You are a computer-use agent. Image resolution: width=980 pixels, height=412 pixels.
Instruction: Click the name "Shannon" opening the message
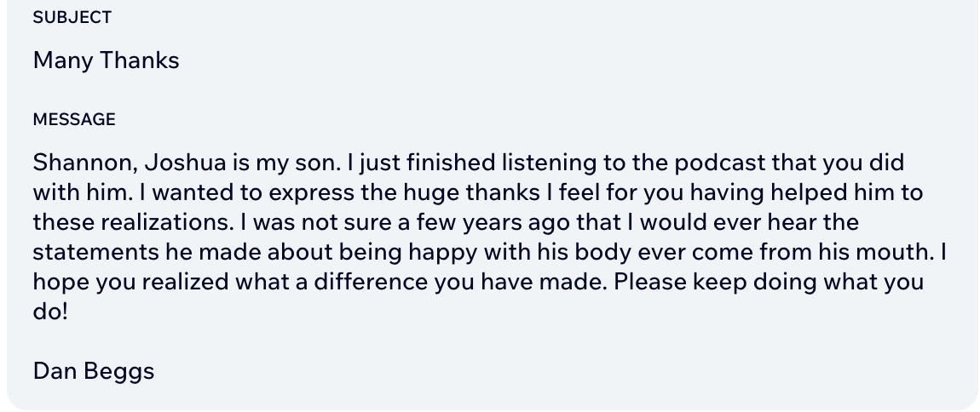[85, 163]
